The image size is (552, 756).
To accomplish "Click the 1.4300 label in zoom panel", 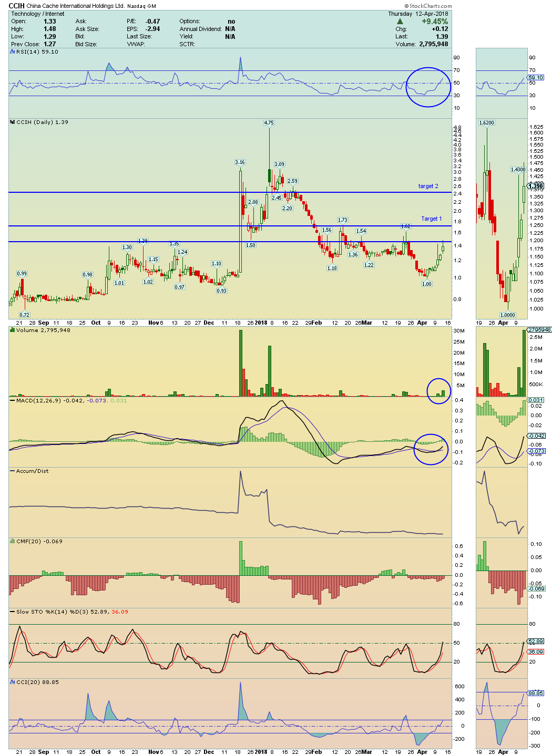I will pos(518,169).
